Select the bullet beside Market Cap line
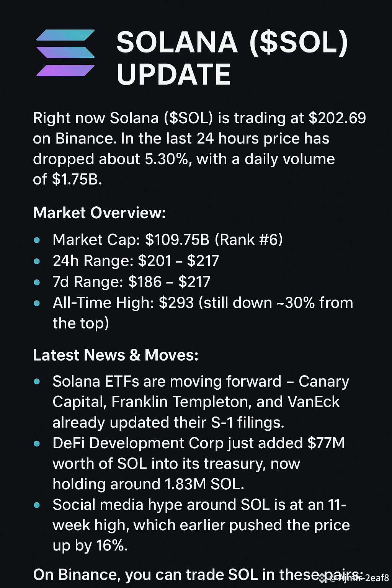The width and height of the screenshot is (392, 588). [x=37, y=240]
